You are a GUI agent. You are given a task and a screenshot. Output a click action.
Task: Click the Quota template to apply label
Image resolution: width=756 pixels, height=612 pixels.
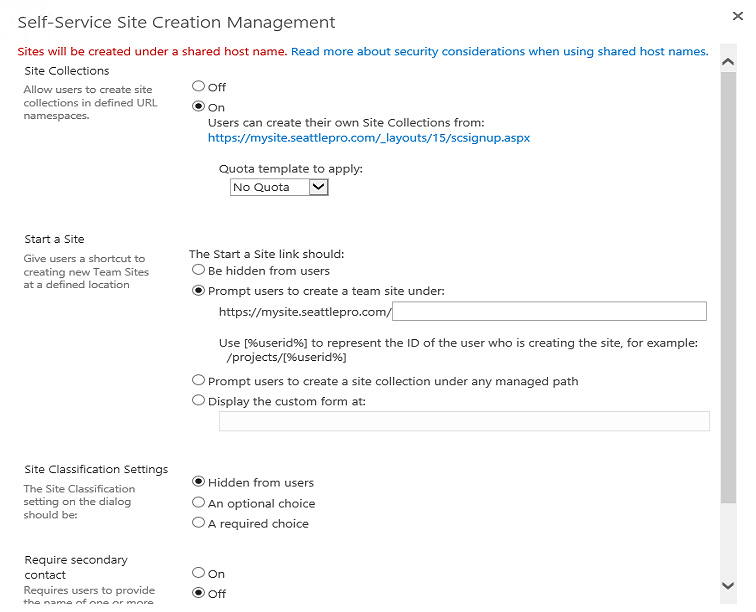point(291,169)
